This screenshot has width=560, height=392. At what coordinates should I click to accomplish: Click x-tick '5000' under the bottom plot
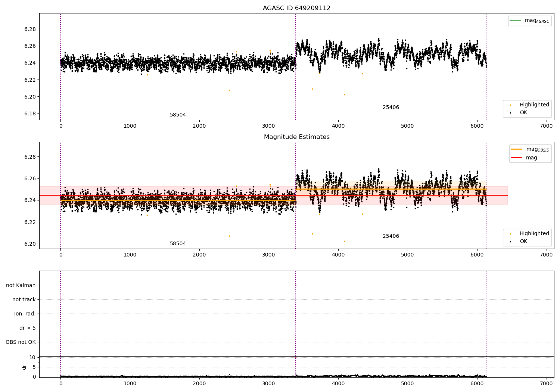(x=407, y=383)
